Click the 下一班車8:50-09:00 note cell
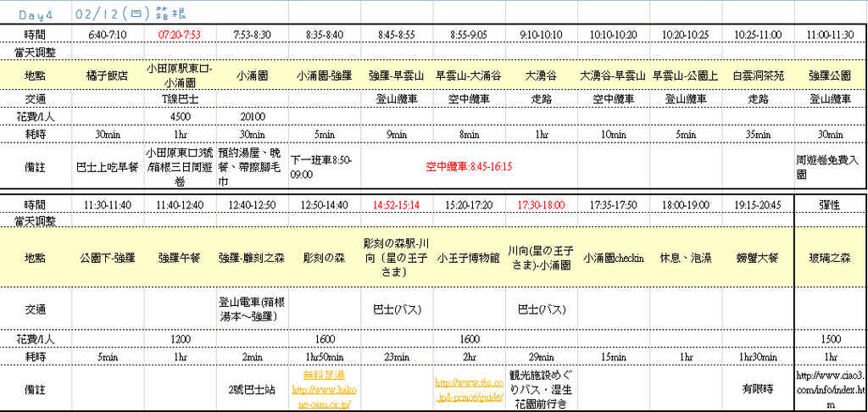The height and width of the screenshot is (412, 868). pos(325,165)
